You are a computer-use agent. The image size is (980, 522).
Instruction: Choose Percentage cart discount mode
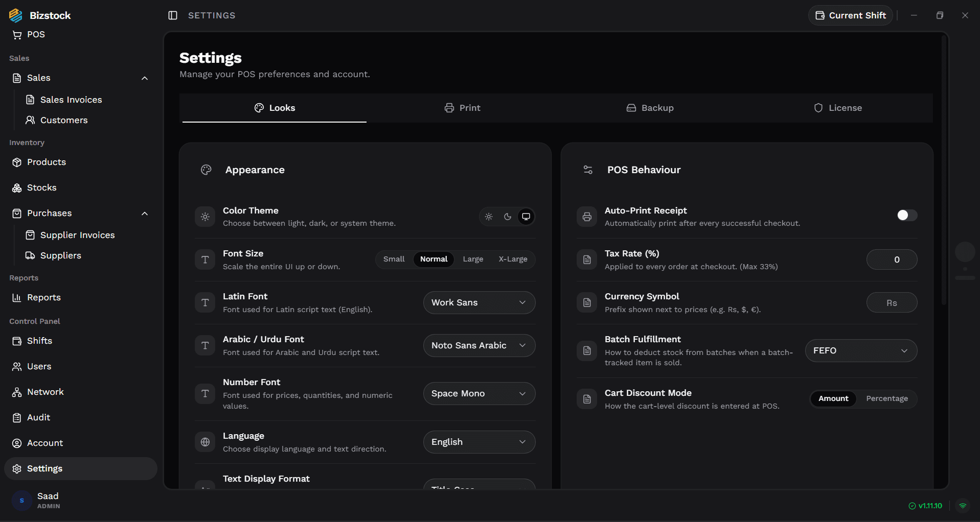(887, 398)
